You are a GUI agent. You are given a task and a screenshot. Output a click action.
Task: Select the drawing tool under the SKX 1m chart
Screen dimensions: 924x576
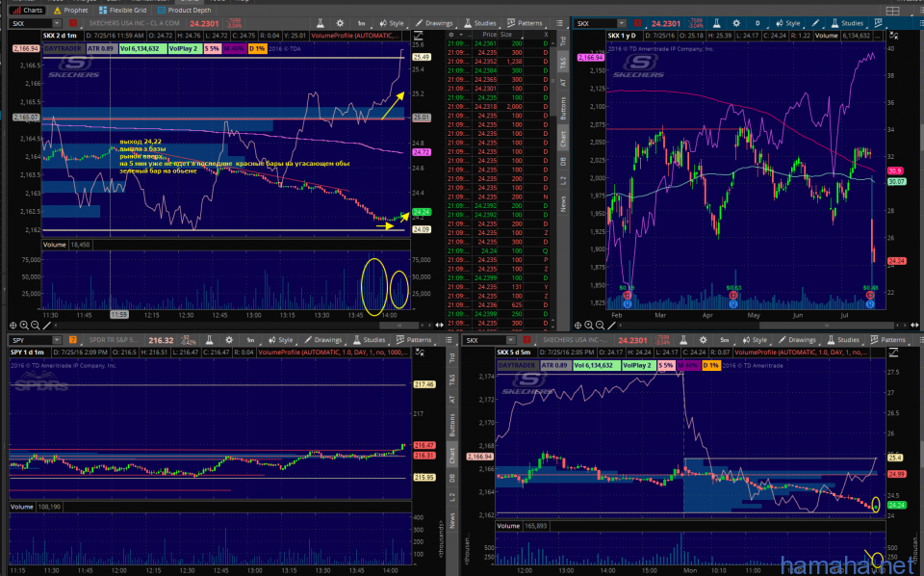46,326
